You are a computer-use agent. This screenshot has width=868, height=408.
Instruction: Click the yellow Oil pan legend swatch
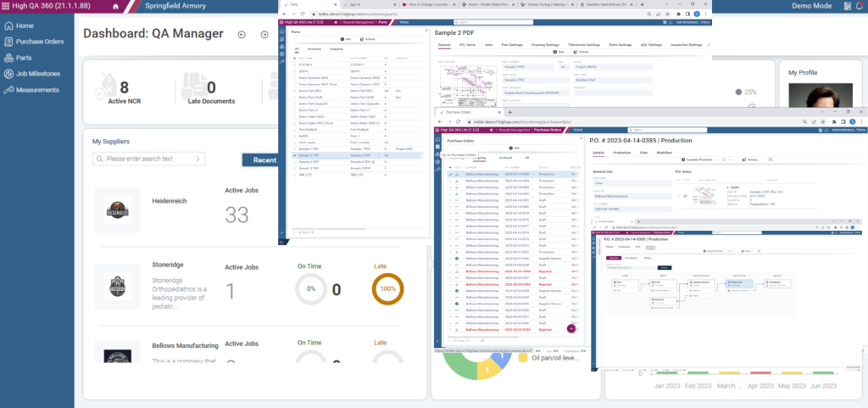tap(522, 358)
